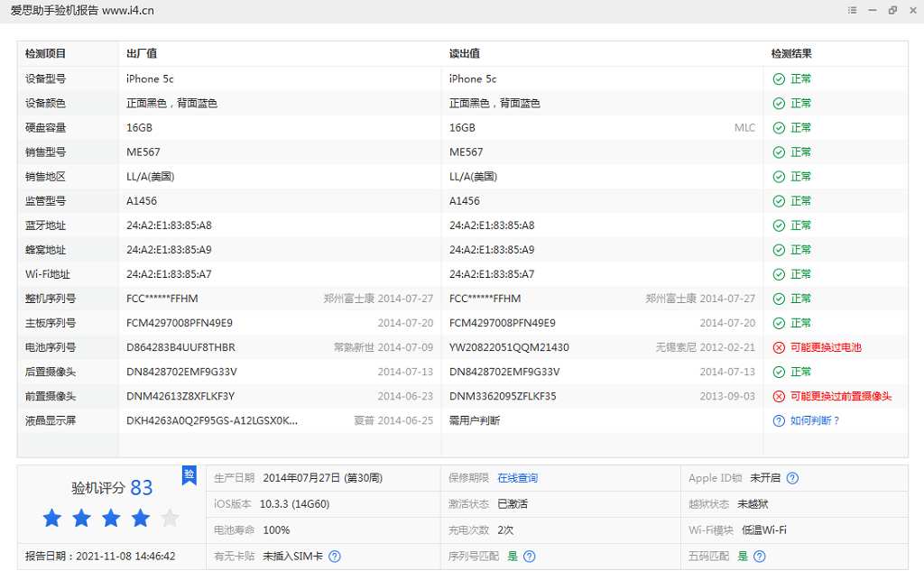Click the red X icon for 前置摄像头 row
Screen dimensions: 924x580
[779, 397]
